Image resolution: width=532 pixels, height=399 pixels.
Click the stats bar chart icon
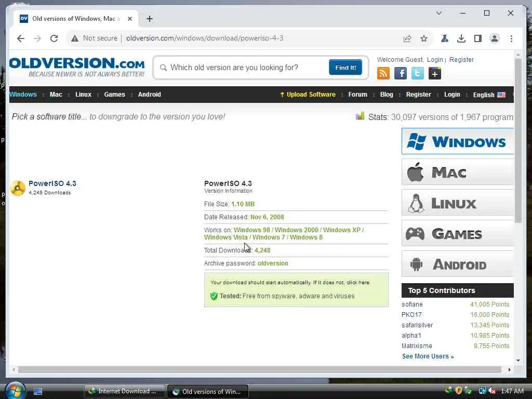[360, 116]
